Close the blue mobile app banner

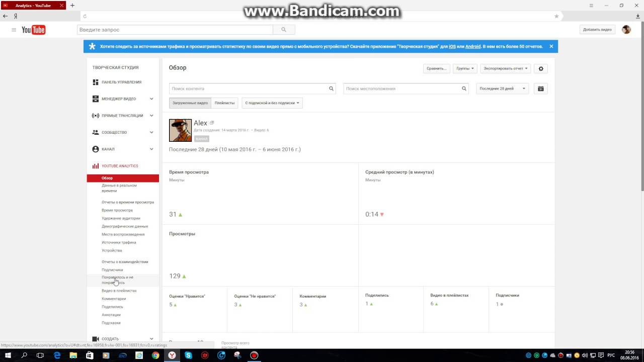551,46
